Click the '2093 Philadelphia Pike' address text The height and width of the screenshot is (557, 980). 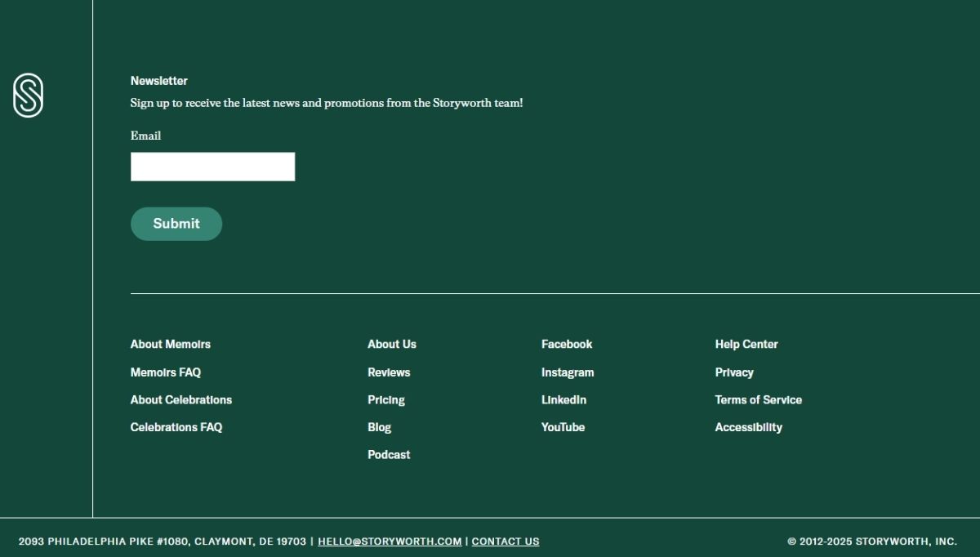coord(163,541)
